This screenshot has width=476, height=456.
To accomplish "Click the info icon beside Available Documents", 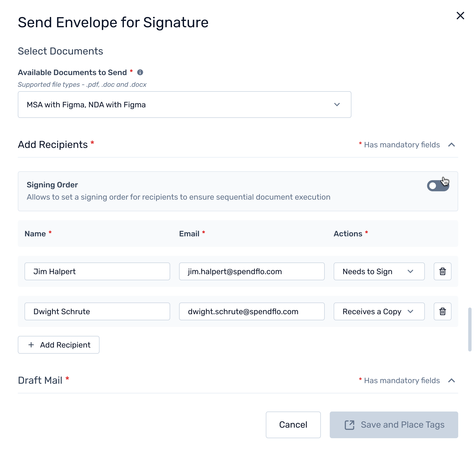I will [140, 72].
